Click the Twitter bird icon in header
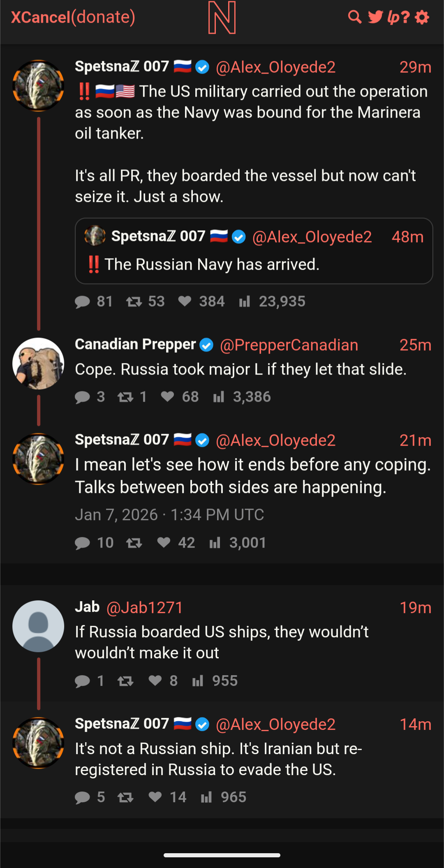The width and height of the screenshot is (444, 868). pyautogui.click(x=375, y=17)
